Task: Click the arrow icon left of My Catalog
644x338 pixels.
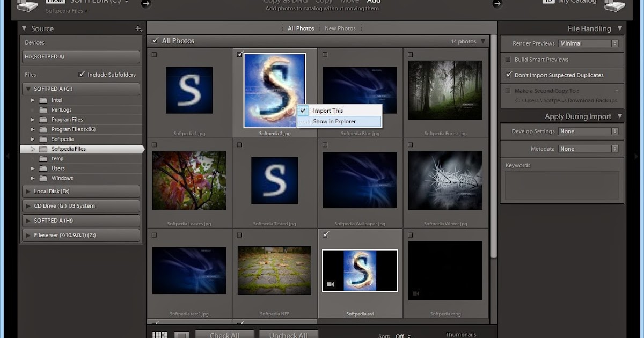Action: 497,4
